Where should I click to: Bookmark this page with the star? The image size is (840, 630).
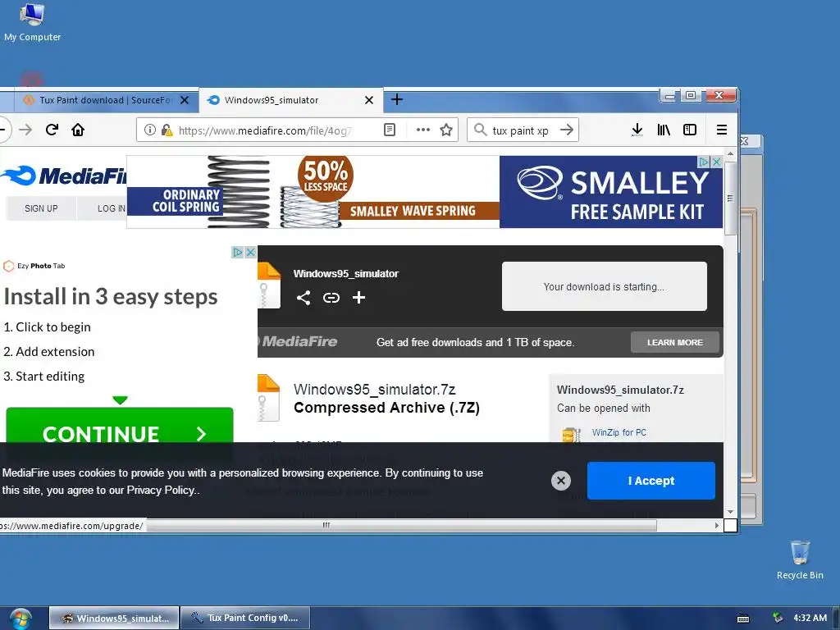[446, 130]
